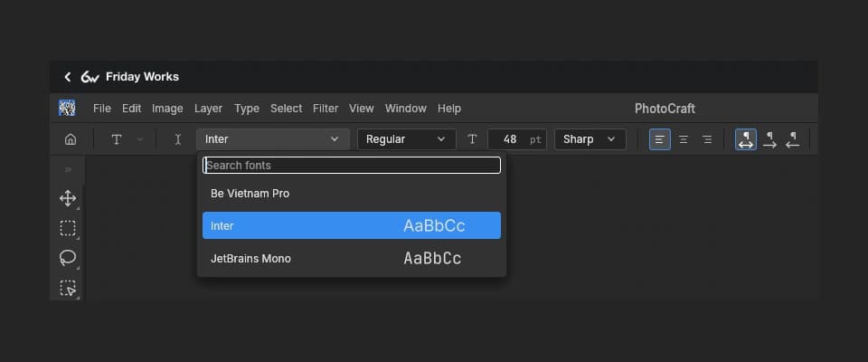Open the Help menu
The image size is (868, 362).
tap(449, 109)
